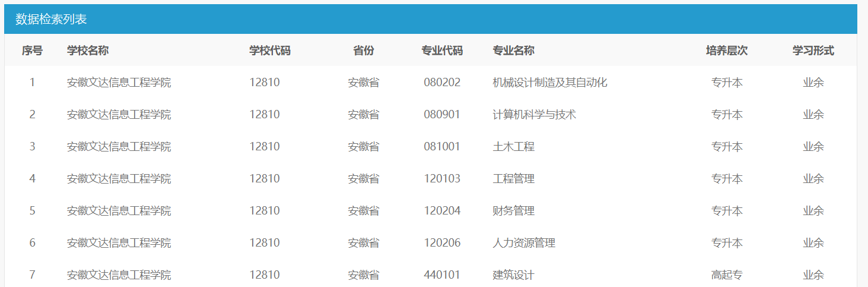Click the 省份 column header
The image size is (868, 287).
point(364,51)
